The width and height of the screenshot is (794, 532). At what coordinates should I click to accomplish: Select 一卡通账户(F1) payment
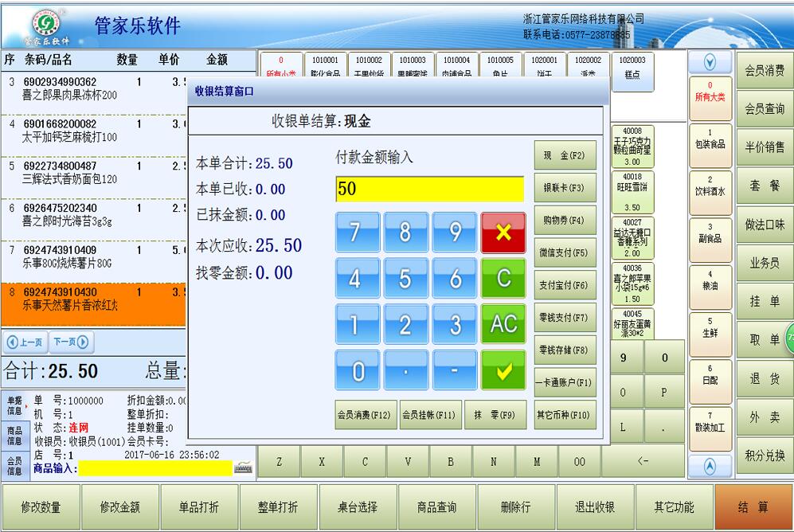[565, 382]
